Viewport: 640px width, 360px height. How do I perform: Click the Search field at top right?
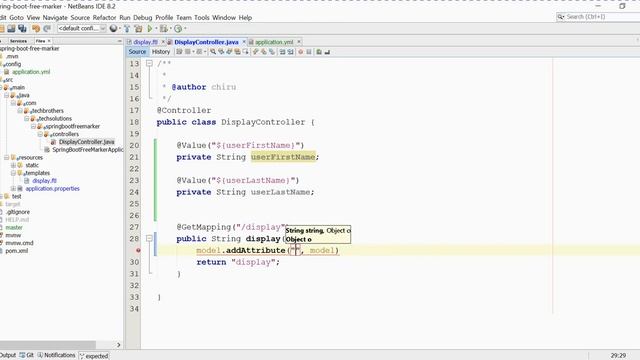point(598,17)
